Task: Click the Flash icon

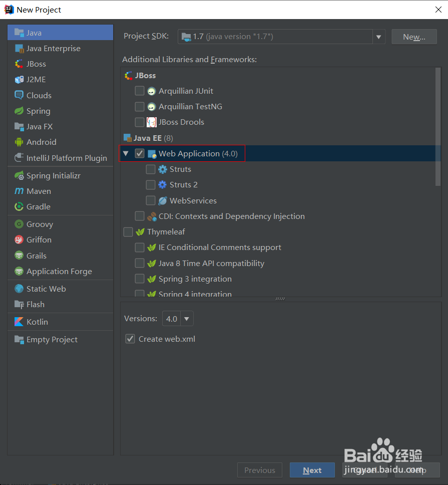Action: (x=19, y=304)
